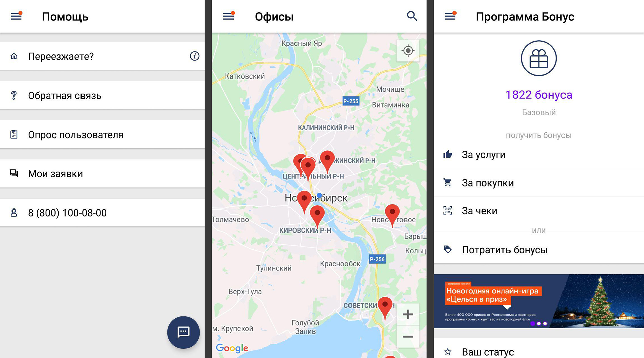This screenshot has height=358, width=644.
Task: Tap info icon next to Переезжаете?
Action: click(x=194, y=56)
